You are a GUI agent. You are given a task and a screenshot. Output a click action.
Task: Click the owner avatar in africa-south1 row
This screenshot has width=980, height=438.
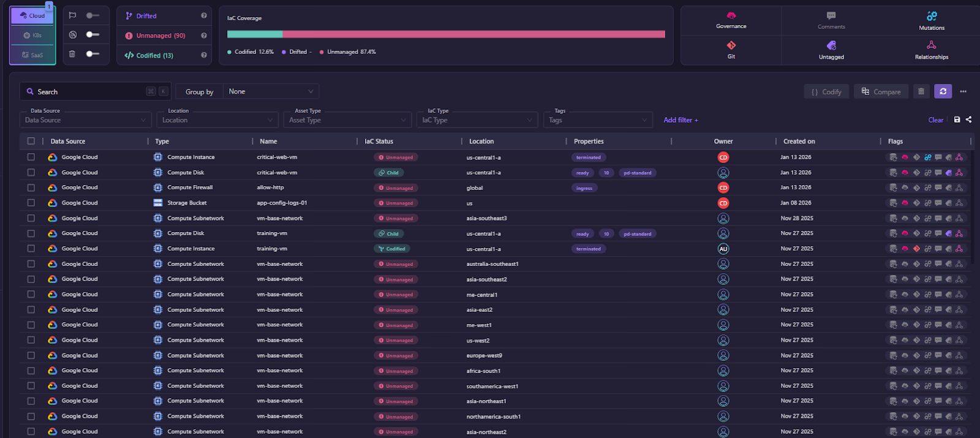pos(723,371)
